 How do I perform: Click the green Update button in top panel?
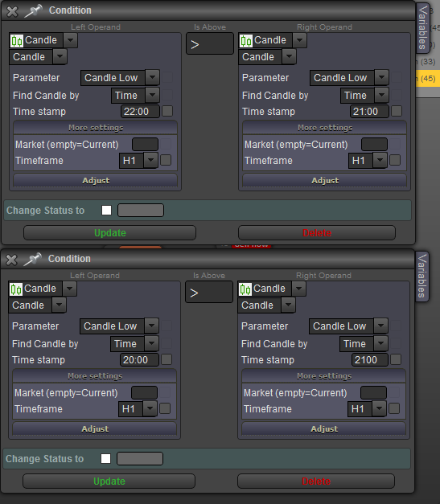[x=109, y=233]
